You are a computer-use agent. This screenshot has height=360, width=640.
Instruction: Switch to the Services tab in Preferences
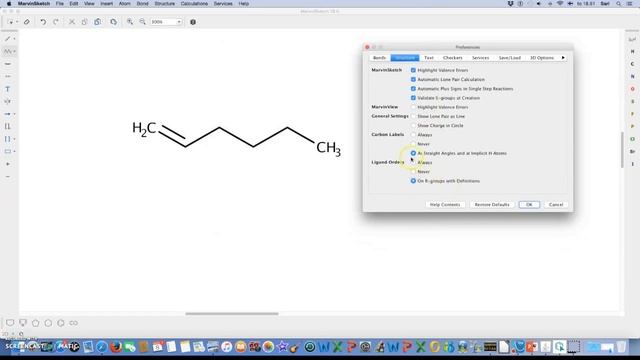pyautogui.click(x=480, y=58)
